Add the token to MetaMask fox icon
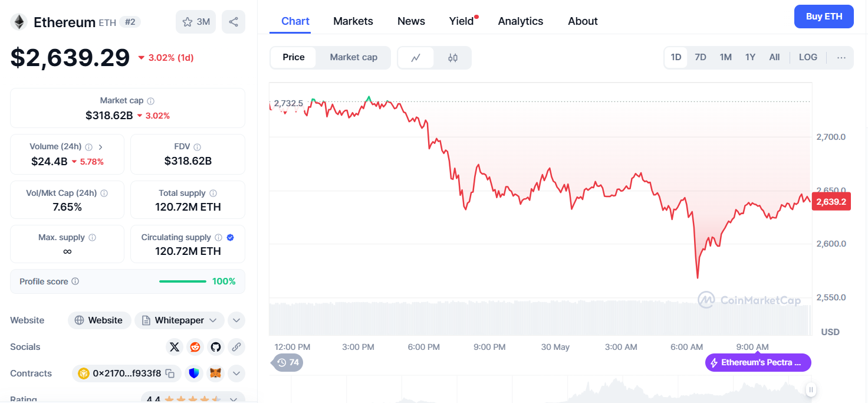The width and height of the screenshot is (868, 403). 216,373
